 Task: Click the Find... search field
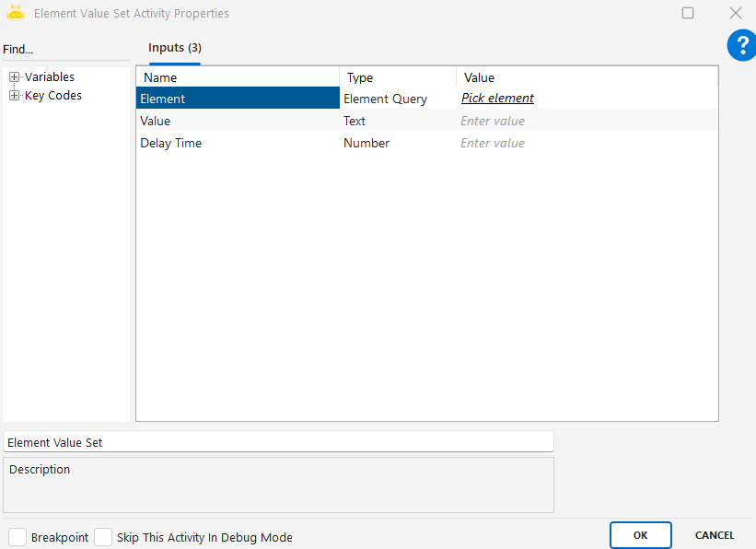tap(64, 49)
